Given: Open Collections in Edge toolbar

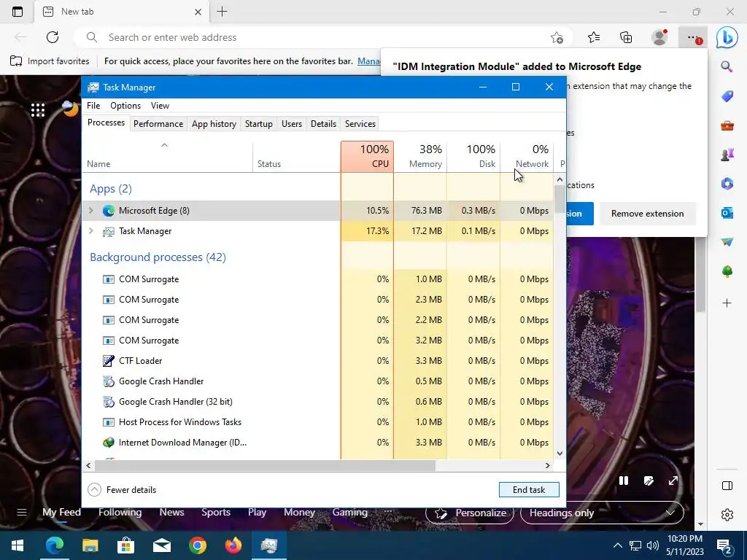Looking at the screenshot, I should point(626,37).
